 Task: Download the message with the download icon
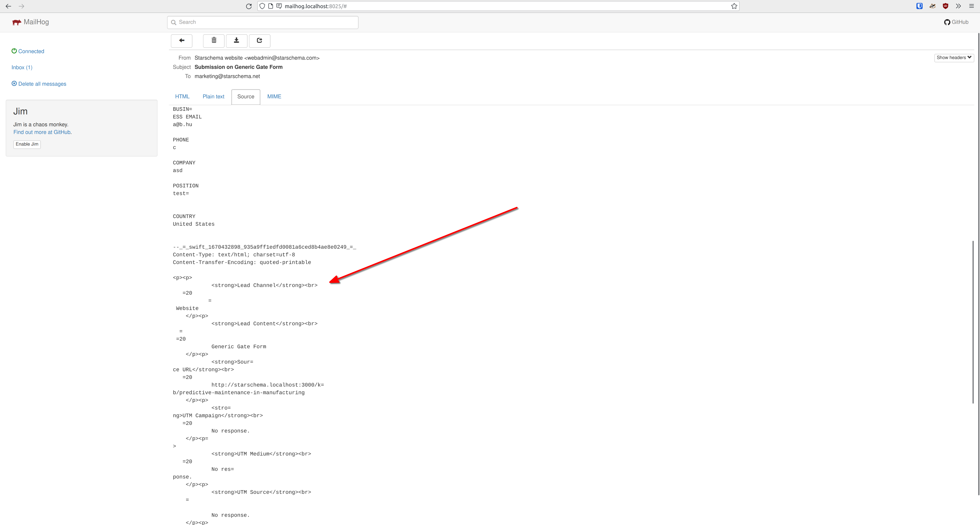point(237,41)
